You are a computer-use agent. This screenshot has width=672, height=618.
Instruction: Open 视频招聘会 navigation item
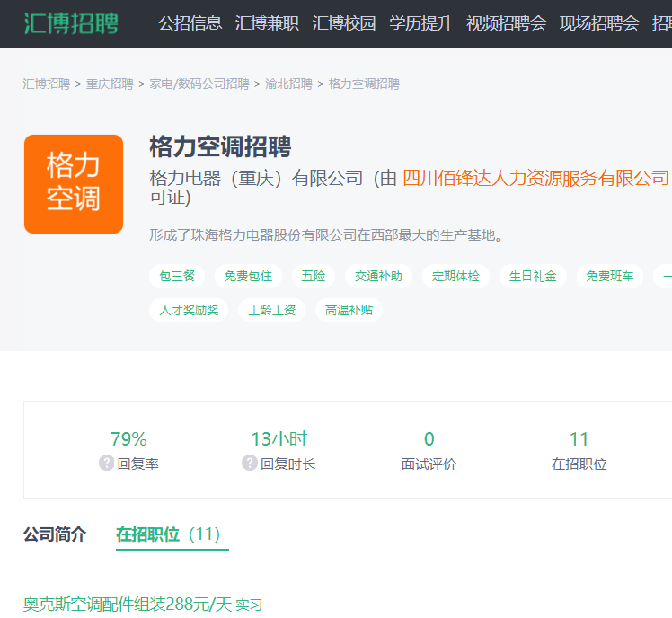tap(506, 23)
